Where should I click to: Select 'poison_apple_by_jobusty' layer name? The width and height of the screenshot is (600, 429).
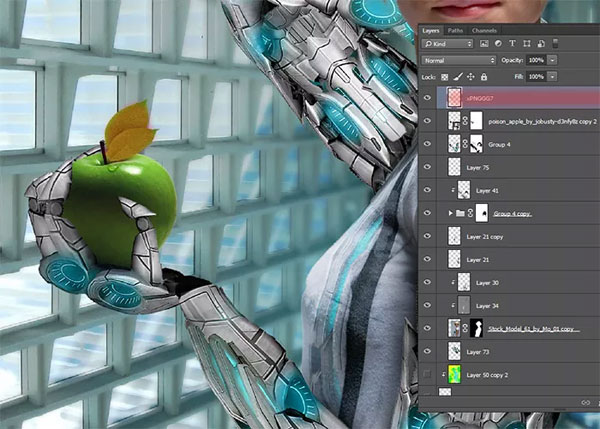pos(543,122)
